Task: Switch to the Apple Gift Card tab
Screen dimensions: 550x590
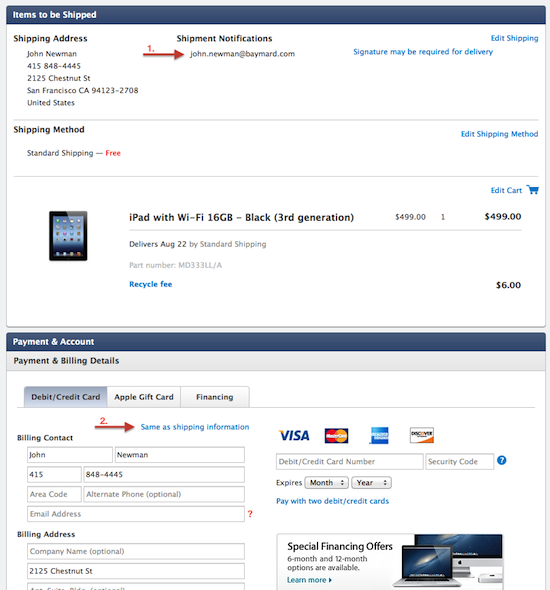Action: point(144,397)
